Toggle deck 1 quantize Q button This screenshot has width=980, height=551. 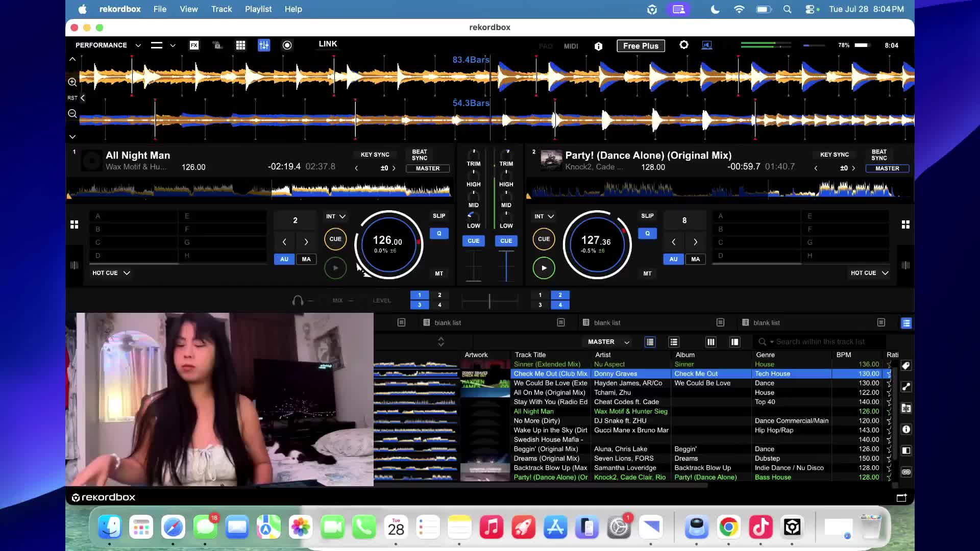click(x=439, y=234)
